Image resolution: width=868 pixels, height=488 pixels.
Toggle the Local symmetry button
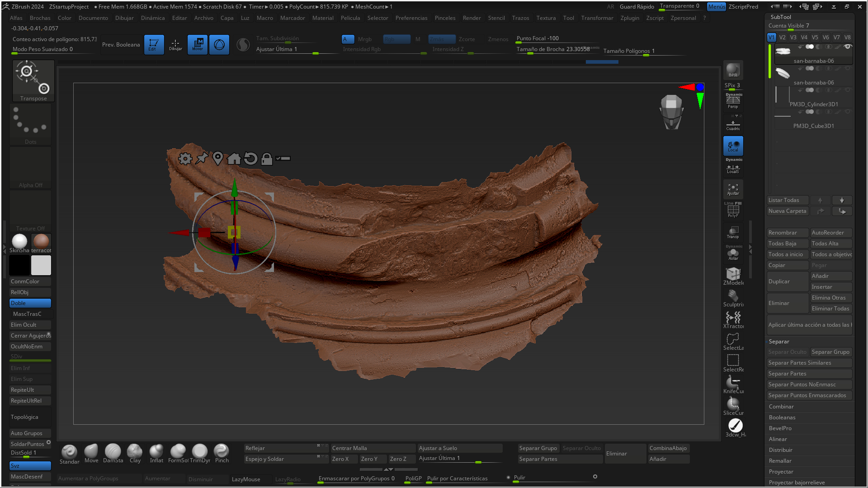[733, 146]
